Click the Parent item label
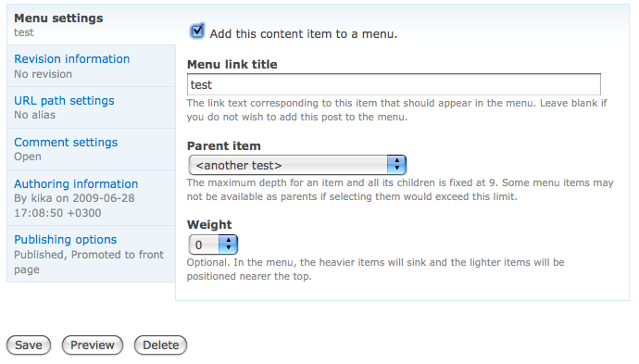 pos(224,146)
